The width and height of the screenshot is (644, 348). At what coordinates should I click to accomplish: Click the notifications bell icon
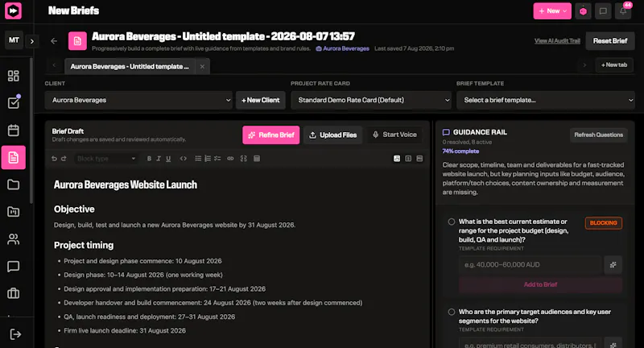(x=623, y=11)
